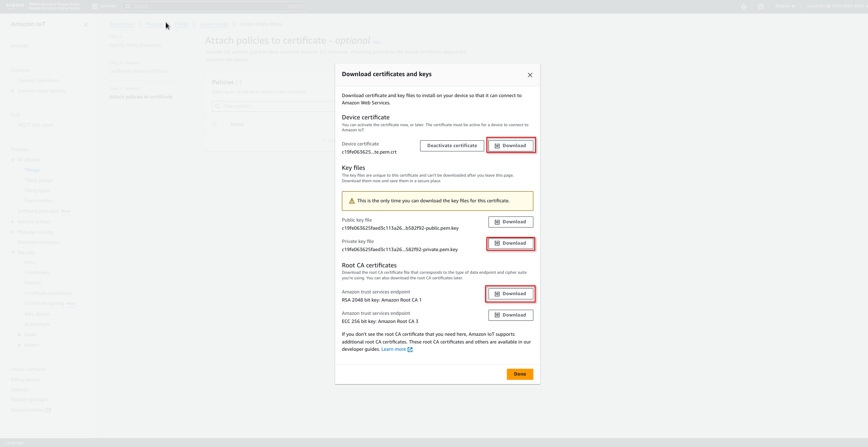
Task: Click the Done button
Action: [520, 374]
